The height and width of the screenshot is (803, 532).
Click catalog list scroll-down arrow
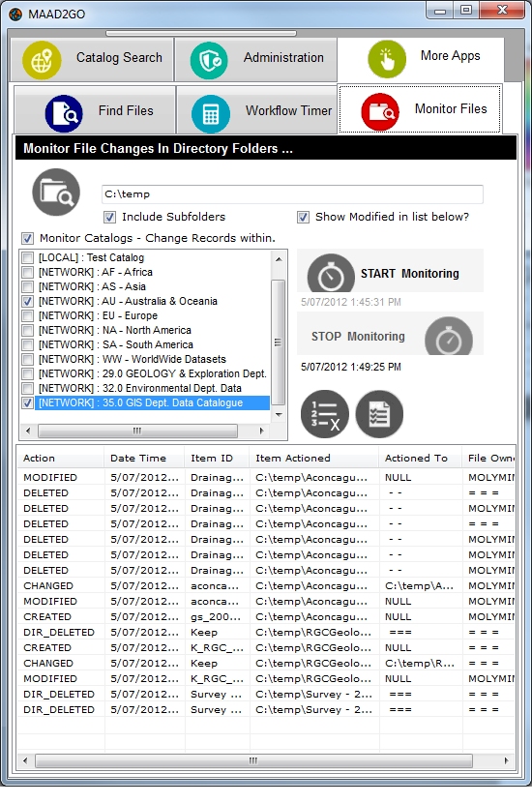point(279,415)
